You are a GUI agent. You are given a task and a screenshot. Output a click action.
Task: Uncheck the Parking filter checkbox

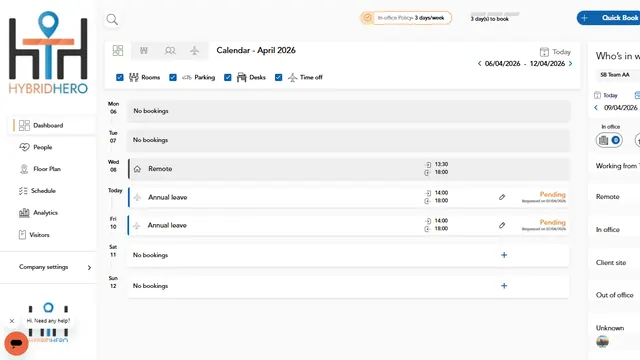(173, 77)
